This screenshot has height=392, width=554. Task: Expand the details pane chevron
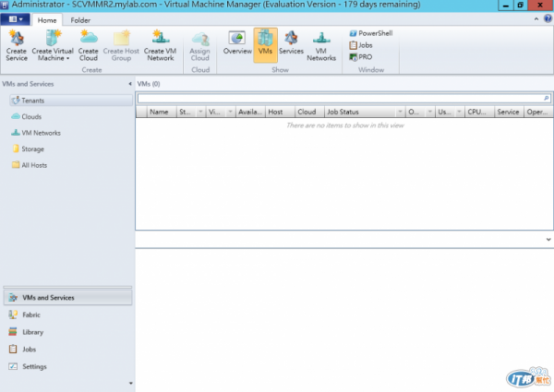click(x=548, y=240)
